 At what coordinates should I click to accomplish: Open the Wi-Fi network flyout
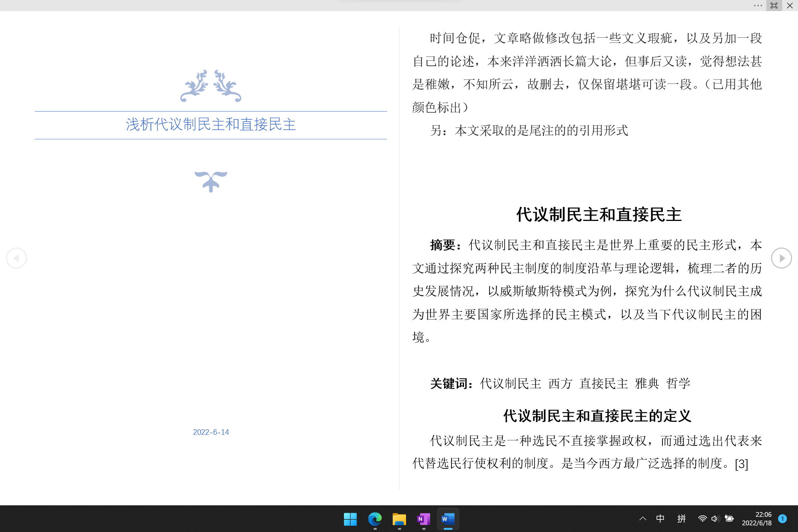tap(702, 519)
